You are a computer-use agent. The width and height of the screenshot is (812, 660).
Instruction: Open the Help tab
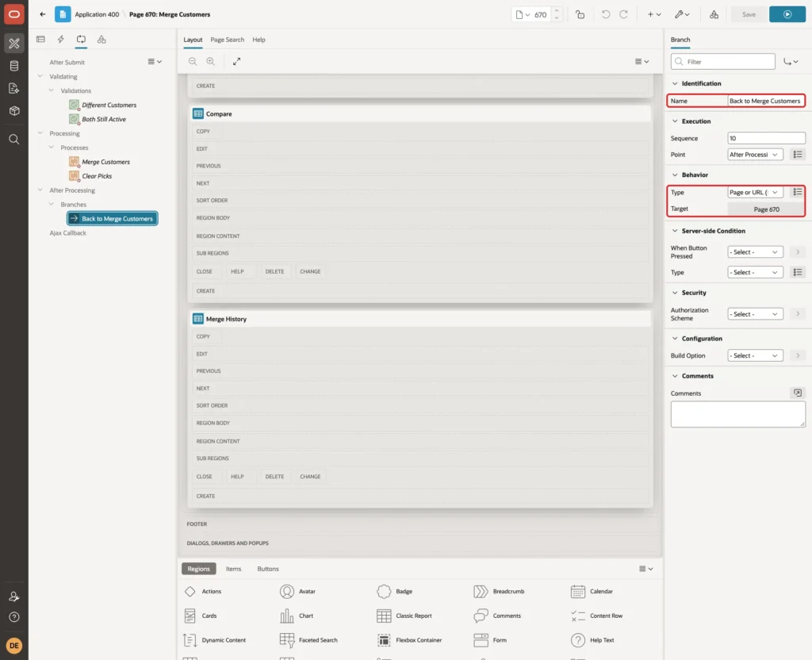point(259,40)
